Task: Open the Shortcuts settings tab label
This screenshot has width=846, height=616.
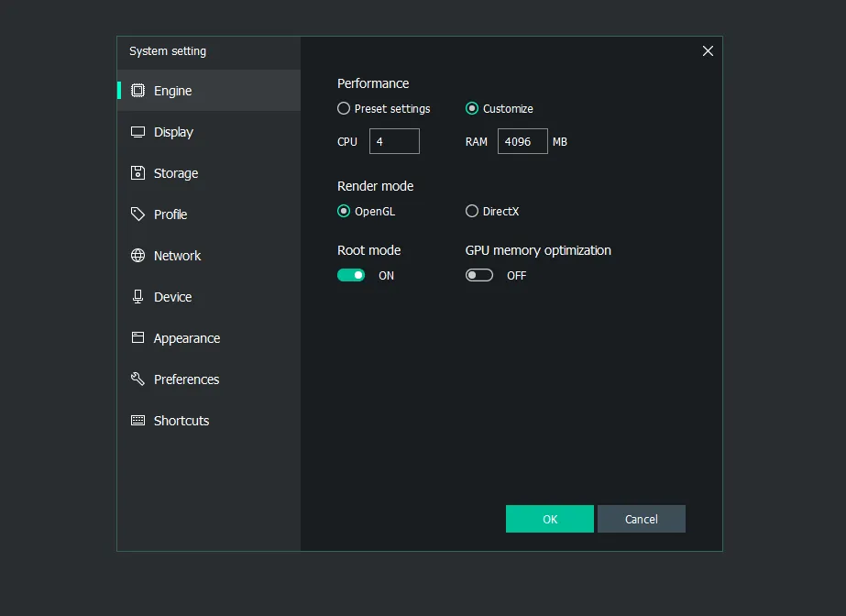Action: [x=181, y=420]
